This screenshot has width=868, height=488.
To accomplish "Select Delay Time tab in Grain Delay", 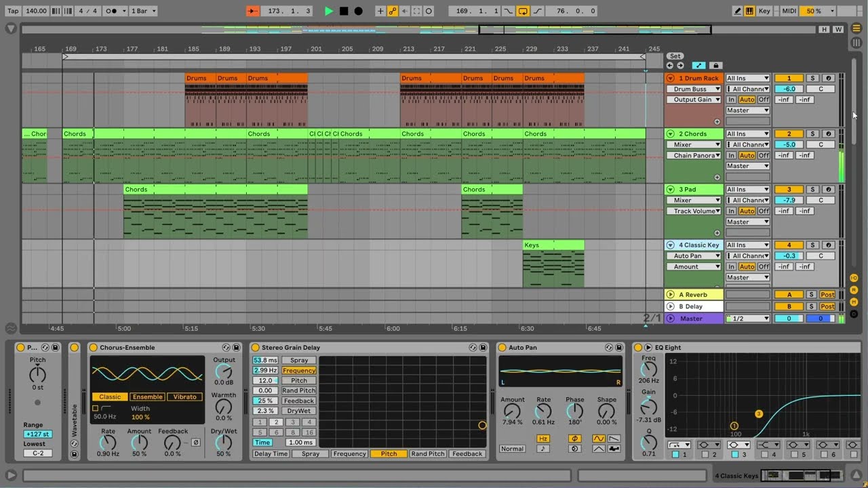I will pyautogui.click(x=271, y=454).
